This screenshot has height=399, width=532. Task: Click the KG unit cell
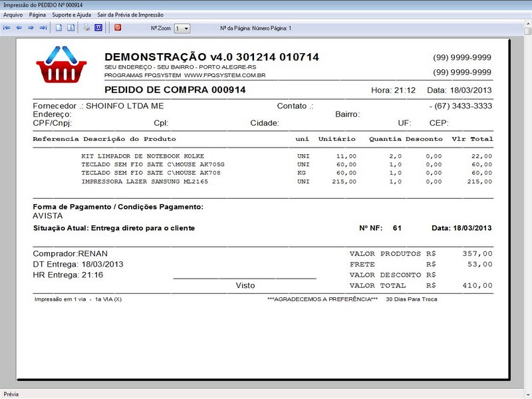(x=301, y=173)
